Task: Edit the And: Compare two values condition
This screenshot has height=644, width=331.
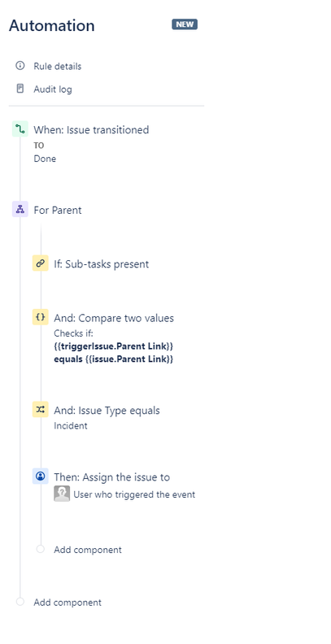Action: 114,318
